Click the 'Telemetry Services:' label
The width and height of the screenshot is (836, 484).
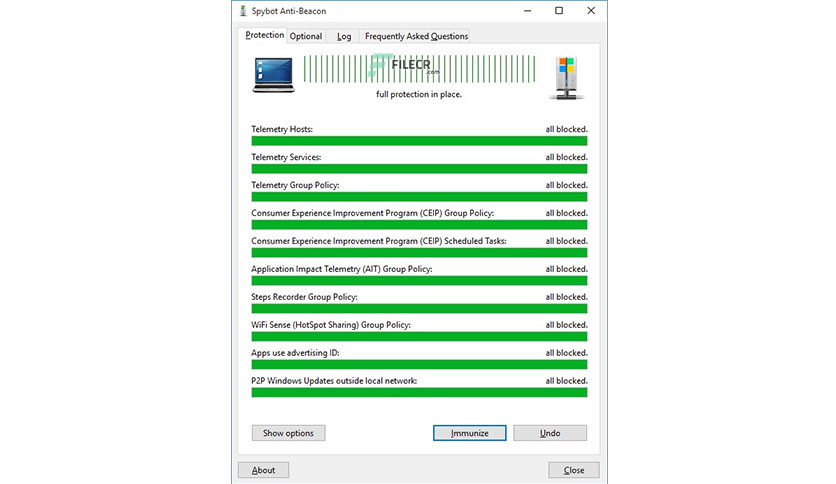[x=286, y=157]
